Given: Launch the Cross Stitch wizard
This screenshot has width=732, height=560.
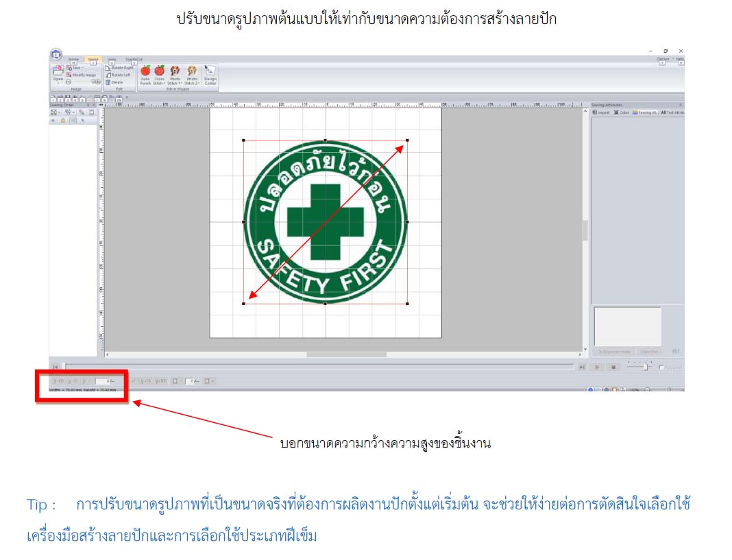Looking at the screenshot, I should point(160,75).
